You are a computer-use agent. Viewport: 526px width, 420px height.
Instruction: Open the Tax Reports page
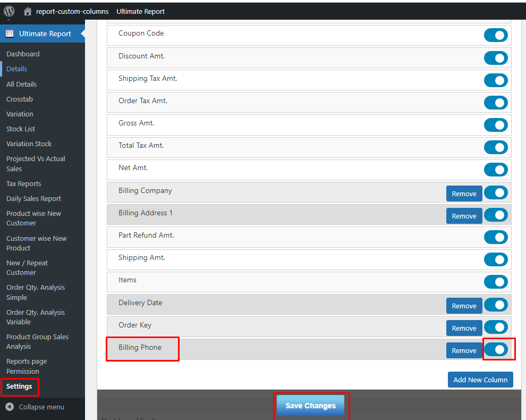tap(23, 183)
